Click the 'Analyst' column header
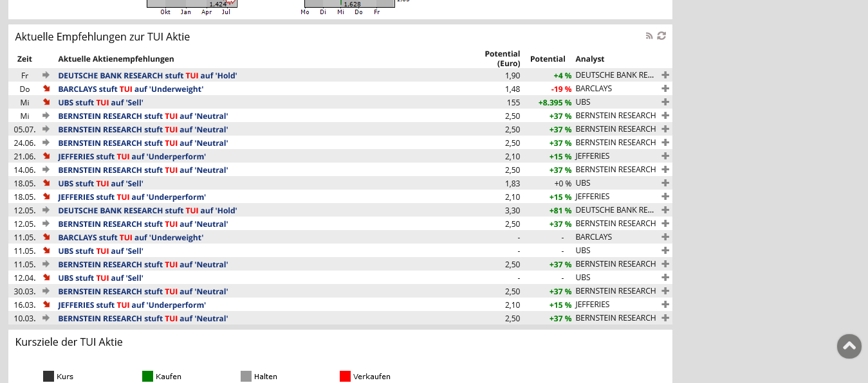The width and height of the screenshot is (868, 383). pos(590,59)
